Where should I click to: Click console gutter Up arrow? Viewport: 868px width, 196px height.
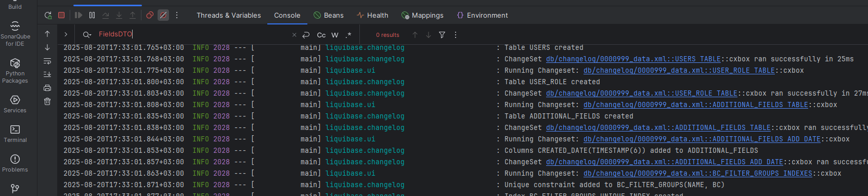[47, 34]
